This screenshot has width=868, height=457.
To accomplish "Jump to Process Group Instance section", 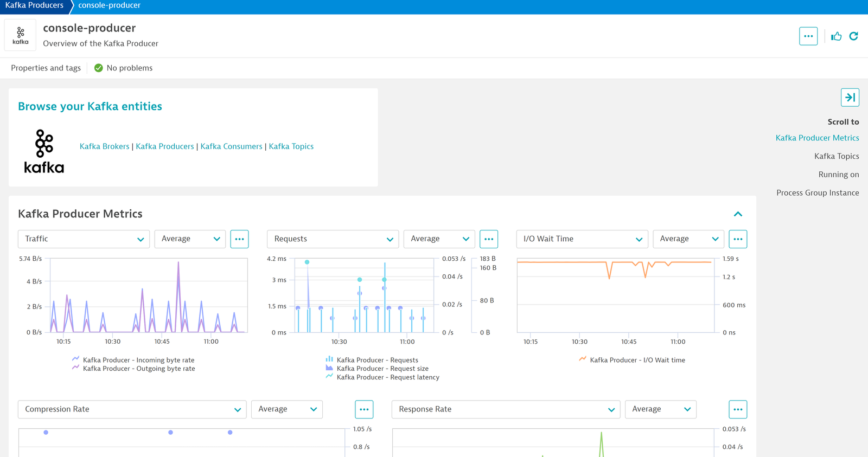I will (818, 192).
